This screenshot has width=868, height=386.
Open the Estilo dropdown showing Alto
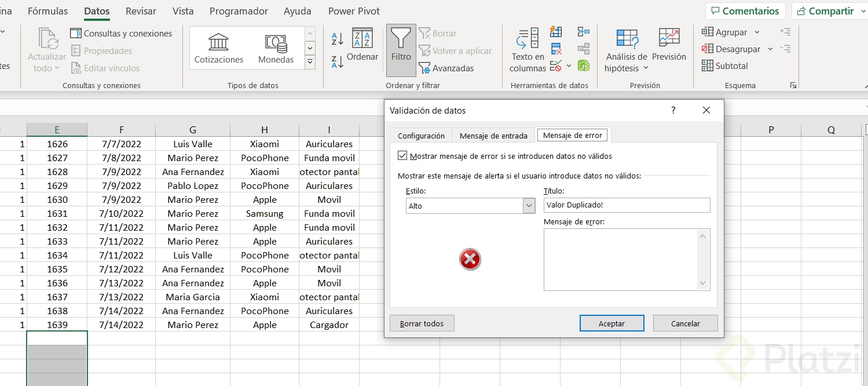[x=528, y=205]
